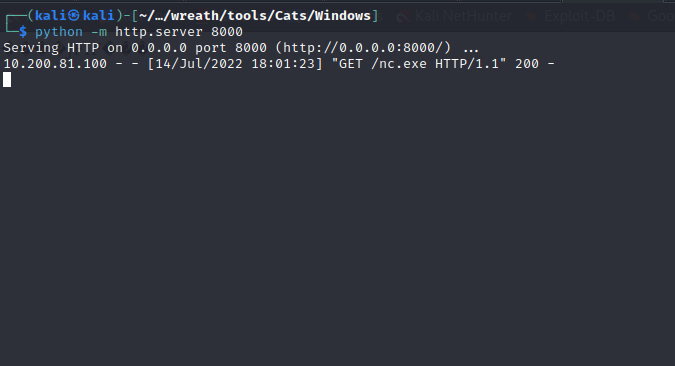This screenshot has width=675, height=366.
Task: Click the http://0.0.0.0:8000/ URL in terminal
Action: point(363,48)
